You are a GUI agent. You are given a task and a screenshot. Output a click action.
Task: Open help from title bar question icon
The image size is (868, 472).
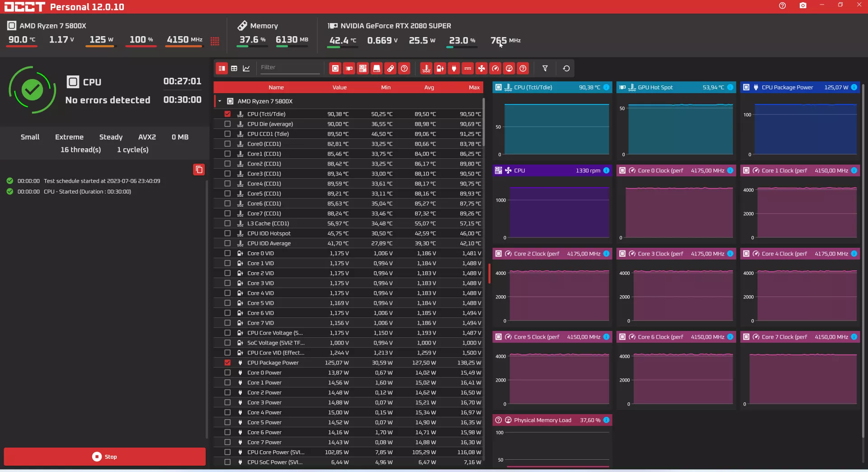click(x=783, y=5)
